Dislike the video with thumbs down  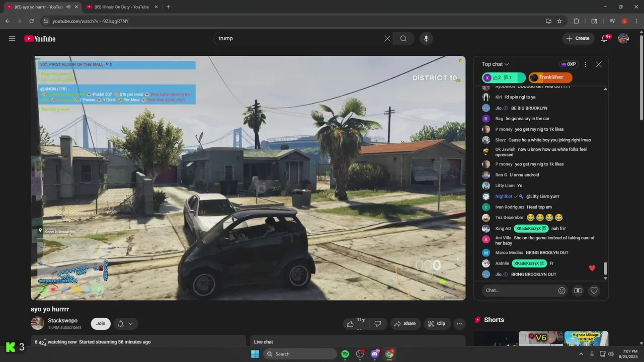(x=378, y=323)
